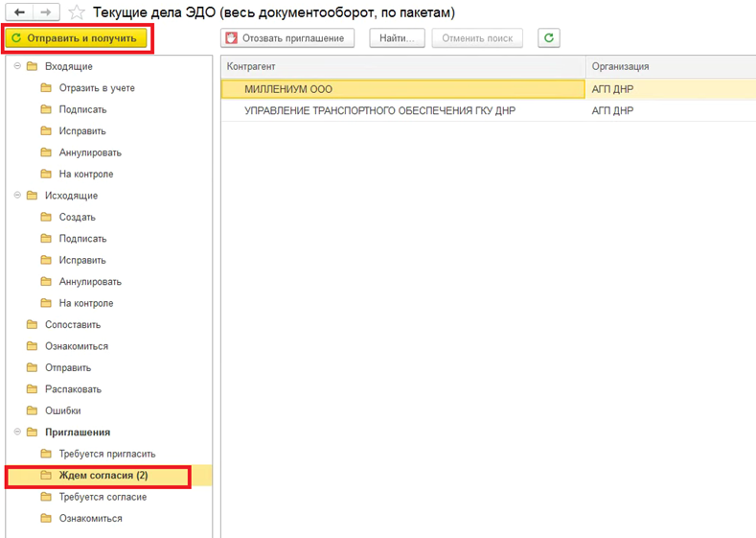Viewport: 756px width, 538px height.
Task: Select Исправить under Входящие
Action: click(x=82, y=130)
